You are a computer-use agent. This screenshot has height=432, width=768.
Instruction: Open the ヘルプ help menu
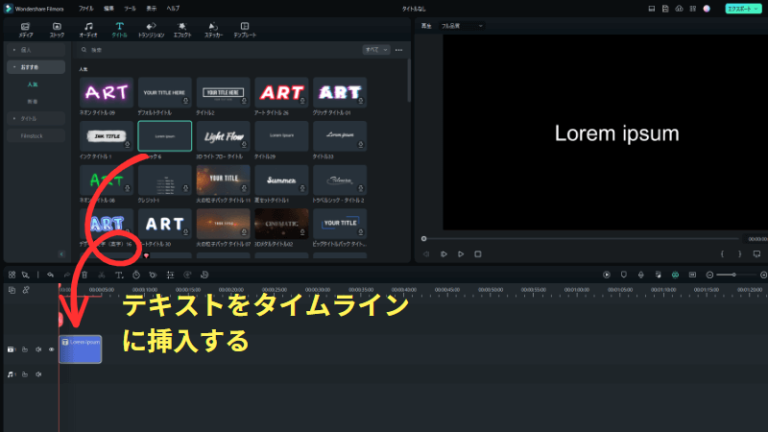click(x=173, y=9)
